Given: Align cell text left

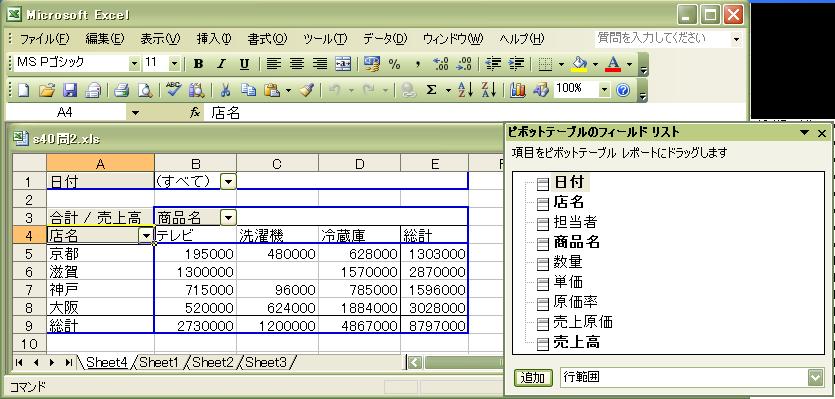Looking at the screenshot, I should coord(273,64).
